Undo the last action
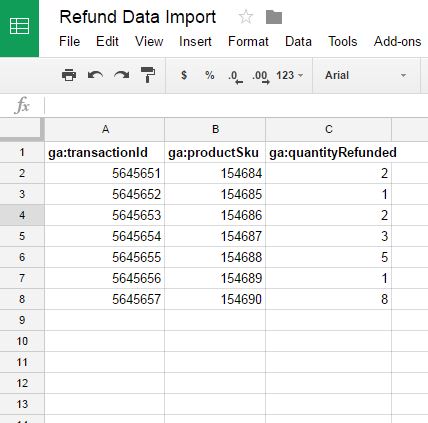The height and width of the screenshot is (423, 428). (95, 75)
